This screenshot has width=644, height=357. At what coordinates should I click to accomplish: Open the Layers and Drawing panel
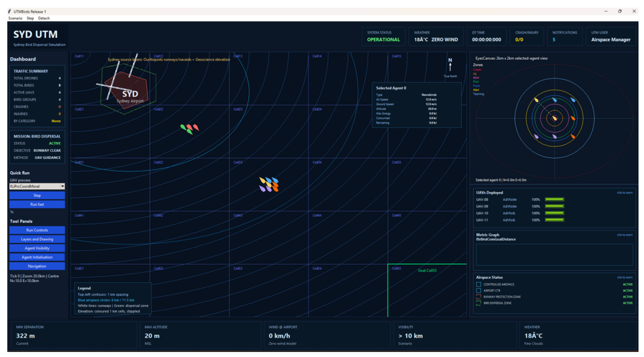pyautogui.click(x=37, y=239)
